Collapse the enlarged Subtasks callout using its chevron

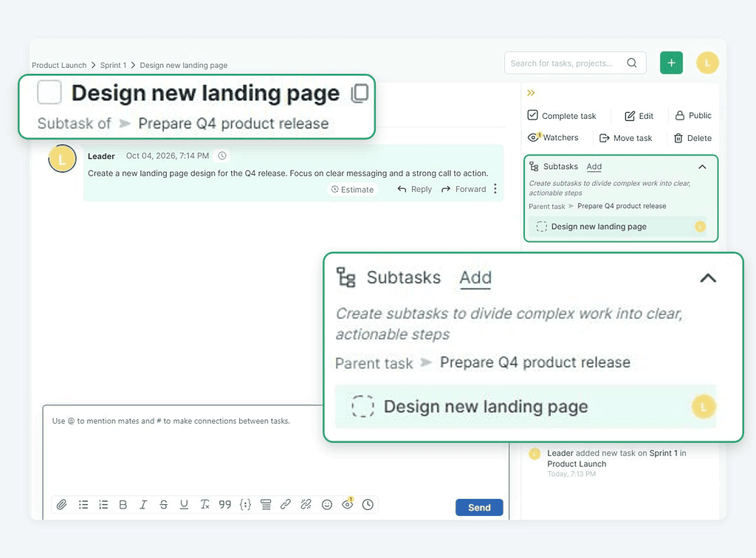click(708, 278)
